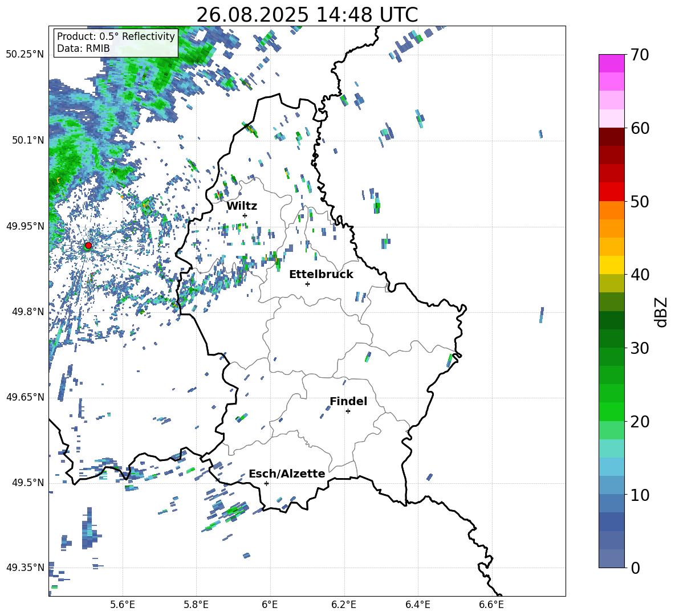Click the 50 tick on colorbar
This screenshot has height=616, width=675.
639,201
